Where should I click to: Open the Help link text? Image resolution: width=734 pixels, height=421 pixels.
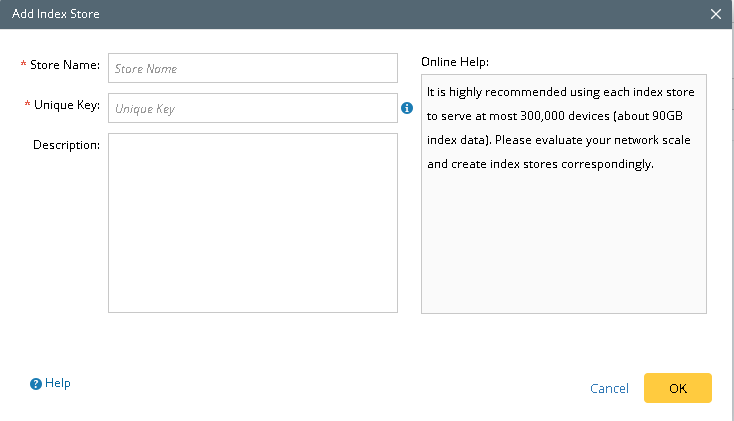coord(58,383)
